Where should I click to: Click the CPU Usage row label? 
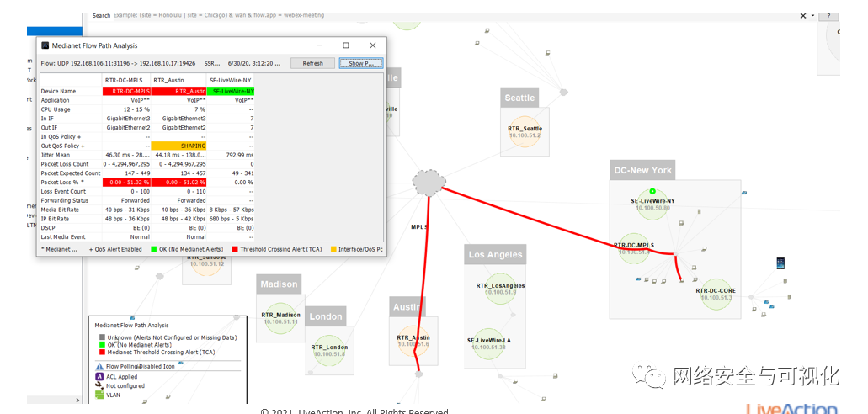click(56, 109)
